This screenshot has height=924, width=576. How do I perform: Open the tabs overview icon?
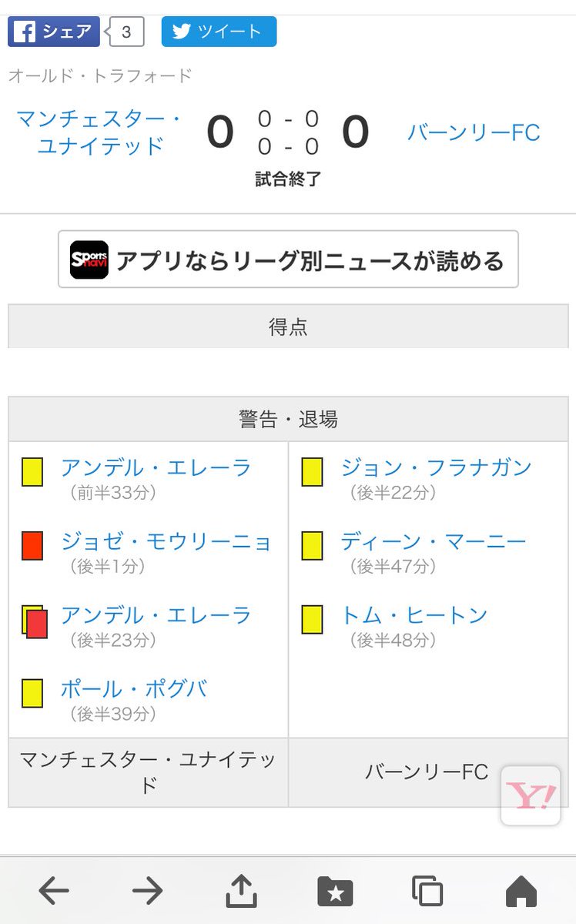pyautogui.click(x=427, y=891)
